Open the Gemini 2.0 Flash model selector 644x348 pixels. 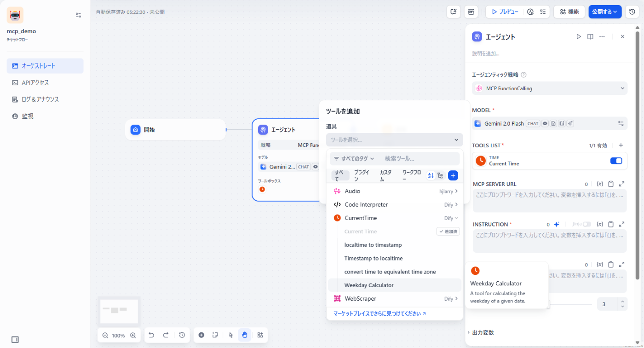550,123
